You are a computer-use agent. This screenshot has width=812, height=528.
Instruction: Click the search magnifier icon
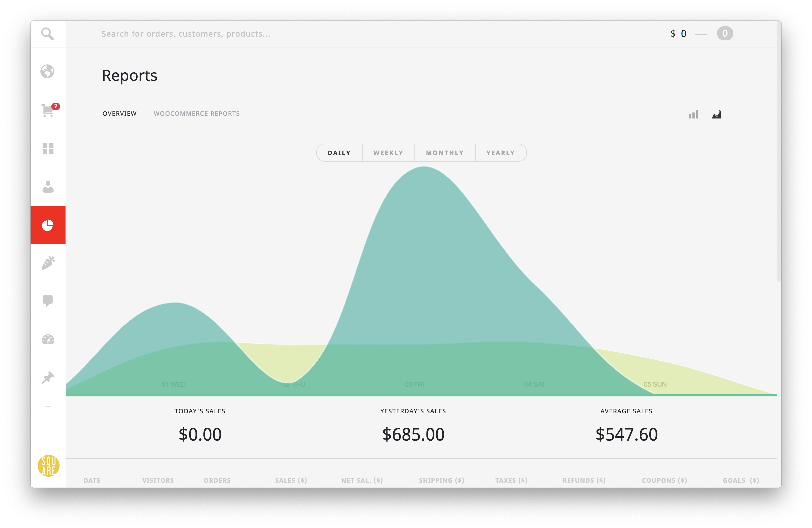[48, 34]
